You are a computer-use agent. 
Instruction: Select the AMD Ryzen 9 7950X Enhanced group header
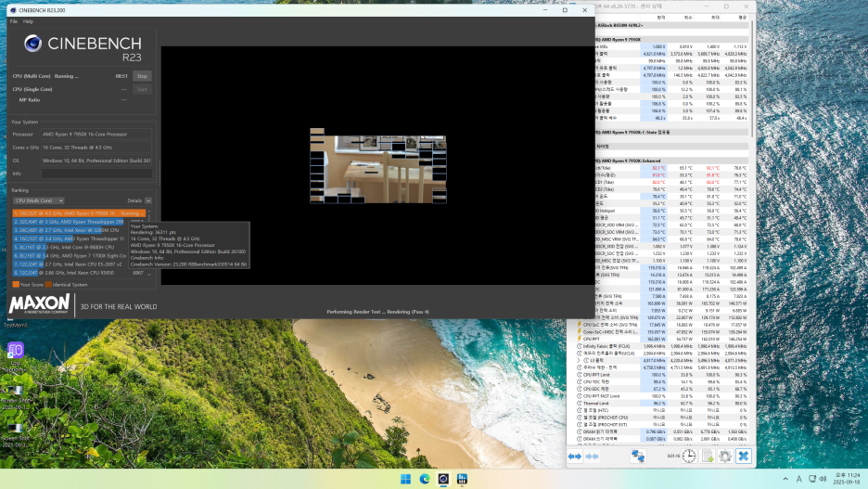(x=671, y=161)
